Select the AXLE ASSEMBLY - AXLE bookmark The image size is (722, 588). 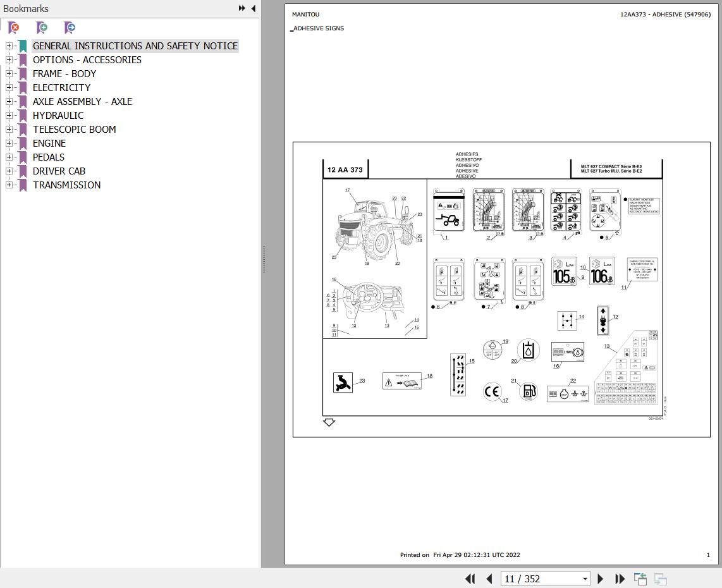coord(82,101)
